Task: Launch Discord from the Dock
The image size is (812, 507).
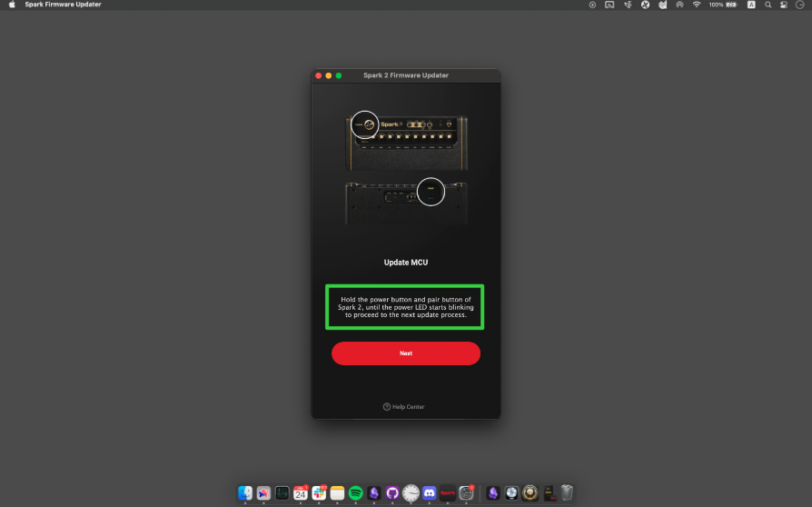Action: pyautogui.click(x=430, y=493)
